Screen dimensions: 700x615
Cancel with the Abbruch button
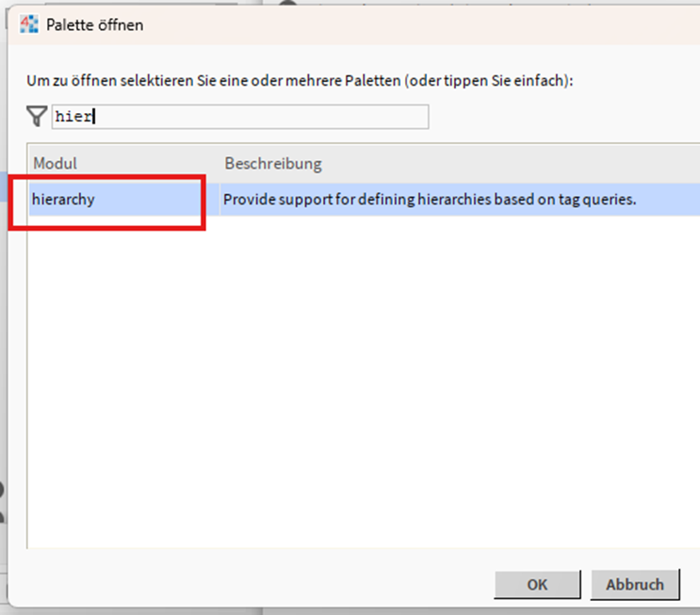[x=634, y=584]
